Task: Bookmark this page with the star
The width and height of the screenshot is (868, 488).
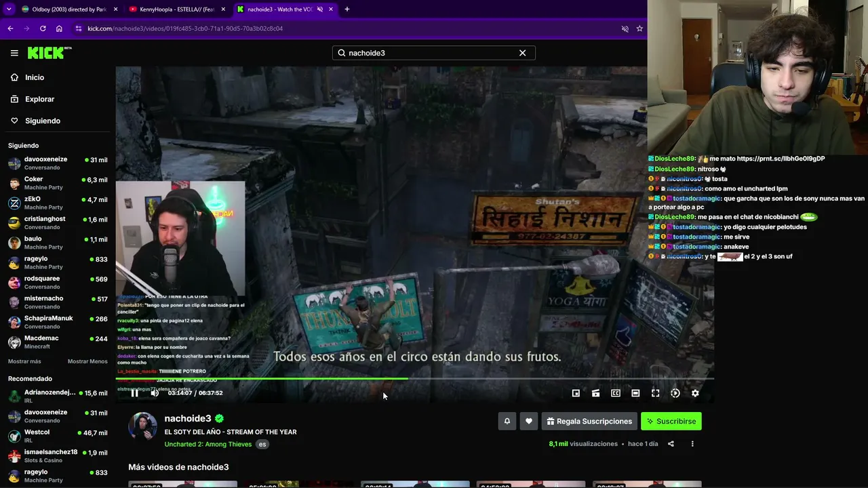Action: 639,28
